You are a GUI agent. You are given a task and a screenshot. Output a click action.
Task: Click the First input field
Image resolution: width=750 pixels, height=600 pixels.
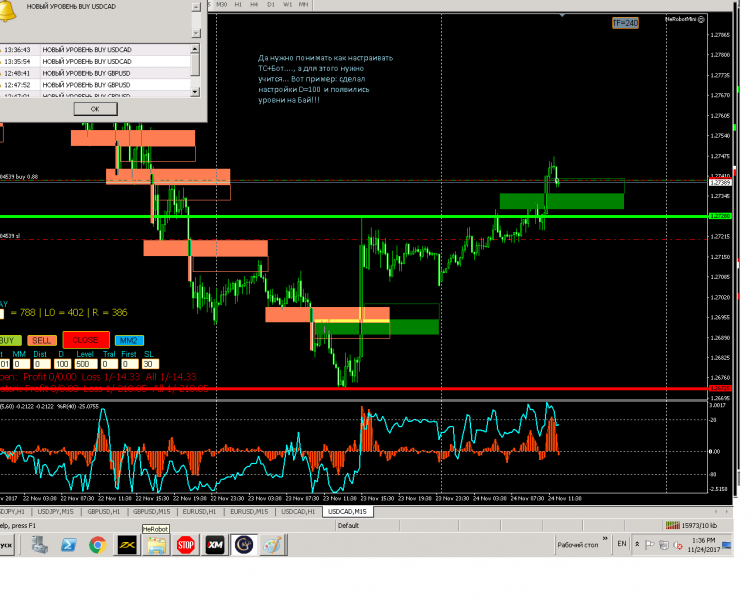(130, 364)
